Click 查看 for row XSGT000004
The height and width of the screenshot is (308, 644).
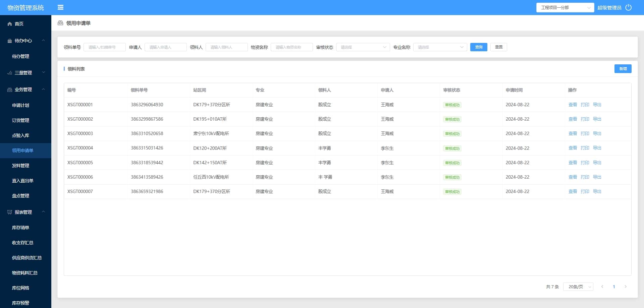[x=573, y=148]
